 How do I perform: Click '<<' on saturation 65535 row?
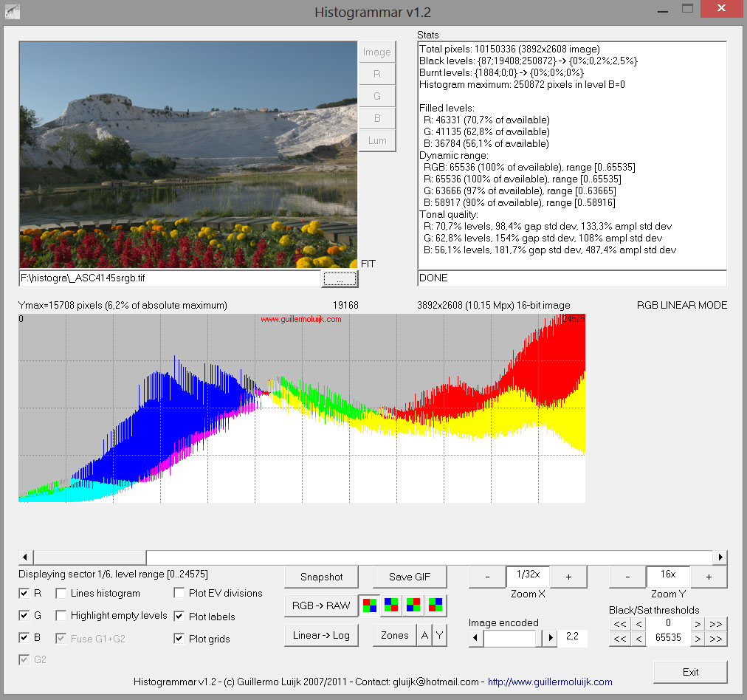[x=620, y=639]
